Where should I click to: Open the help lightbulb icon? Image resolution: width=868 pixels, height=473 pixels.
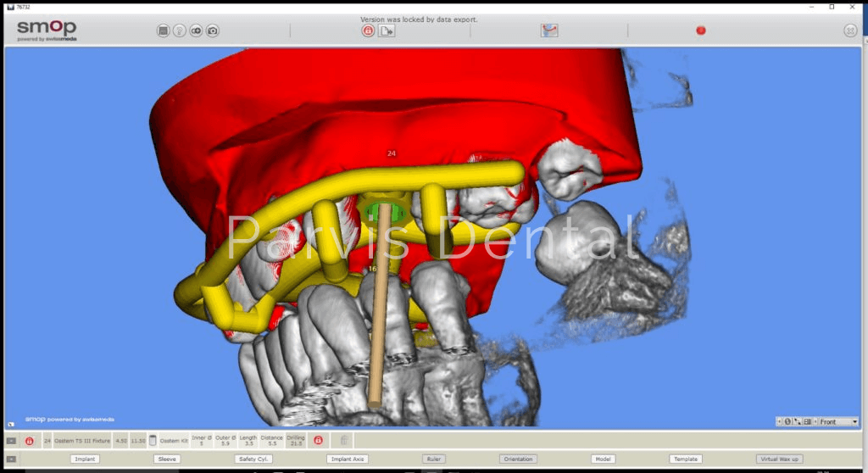click(x=180, y=31)
